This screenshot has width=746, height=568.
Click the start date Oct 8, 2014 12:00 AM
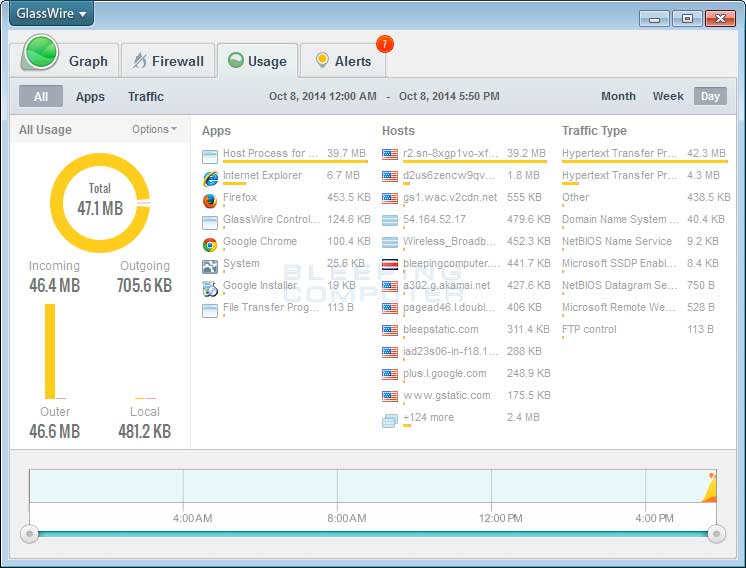[323, 96]
